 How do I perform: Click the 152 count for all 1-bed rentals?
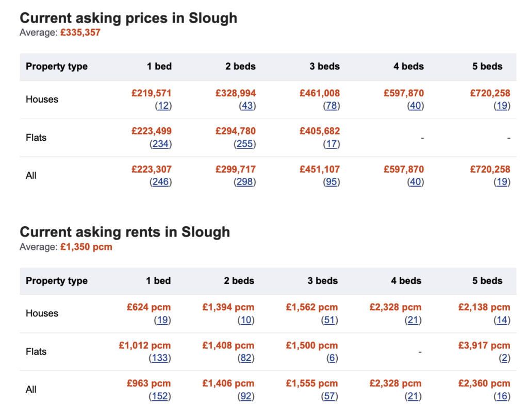point(160,396)
